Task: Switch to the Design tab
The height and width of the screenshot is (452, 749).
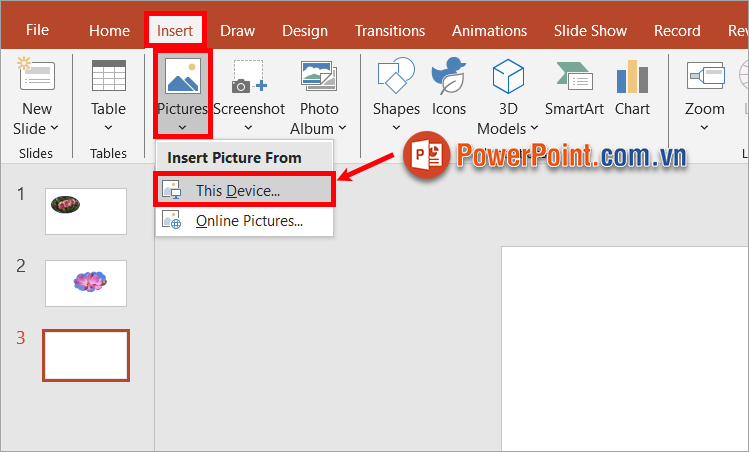Action: 304,30
